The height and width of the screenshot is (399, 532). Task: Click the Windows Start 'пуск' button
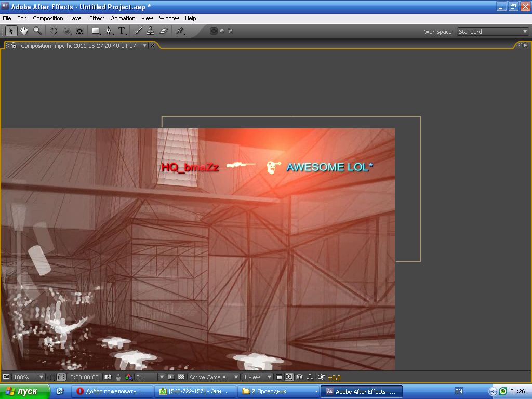(24, 392)
